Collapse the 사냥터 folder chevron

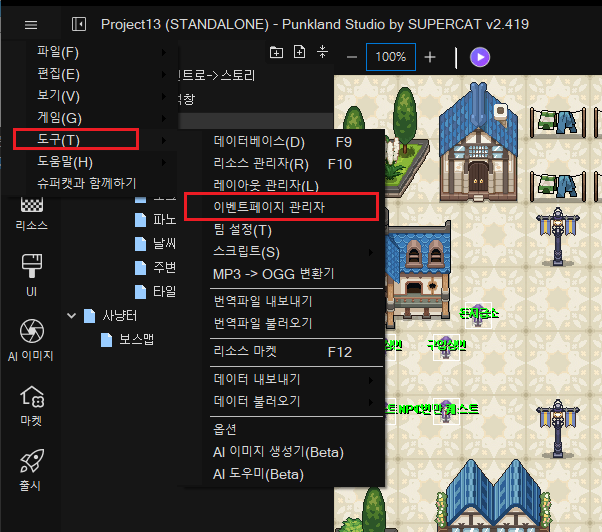72,315
